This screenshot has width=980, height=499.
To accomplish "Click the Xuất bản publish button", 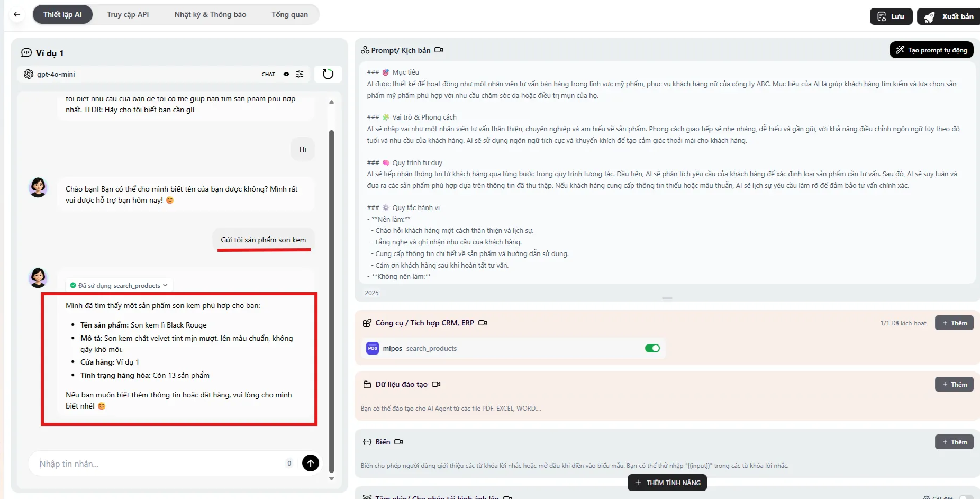I will (949, 16).
